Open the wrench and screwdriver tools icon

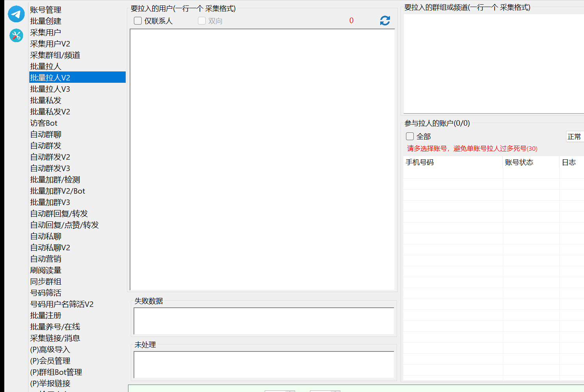[16, 36]
